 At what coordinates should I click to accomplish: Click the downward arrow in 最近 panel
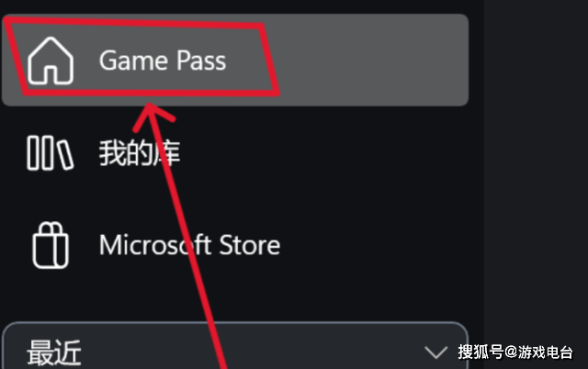coord(435,352)
